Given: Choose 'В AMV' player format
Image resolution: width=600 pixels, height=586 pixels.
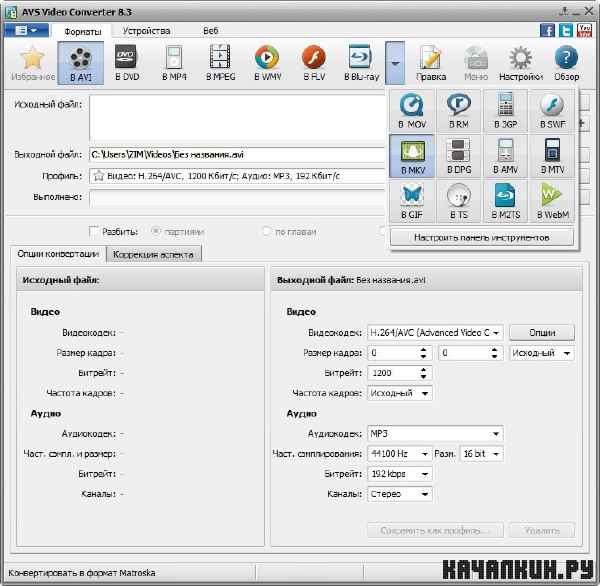Looking at the screenshot, I should click(505, 156).
